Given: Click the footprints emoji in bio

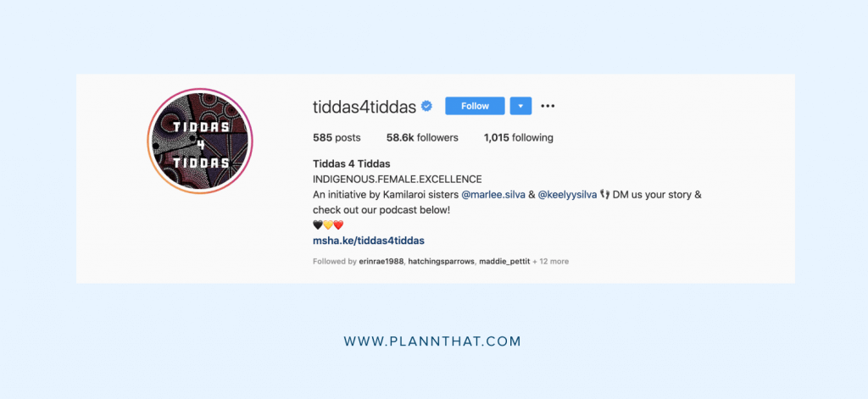Looking at the screenshot, I should coord(604,195).
